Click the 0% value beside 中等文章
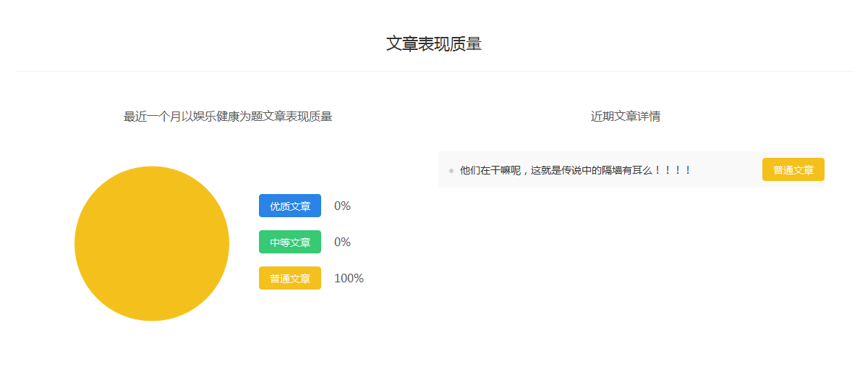Image resolution: width=868 pixels, height=383 pixels. pos(342,242)
